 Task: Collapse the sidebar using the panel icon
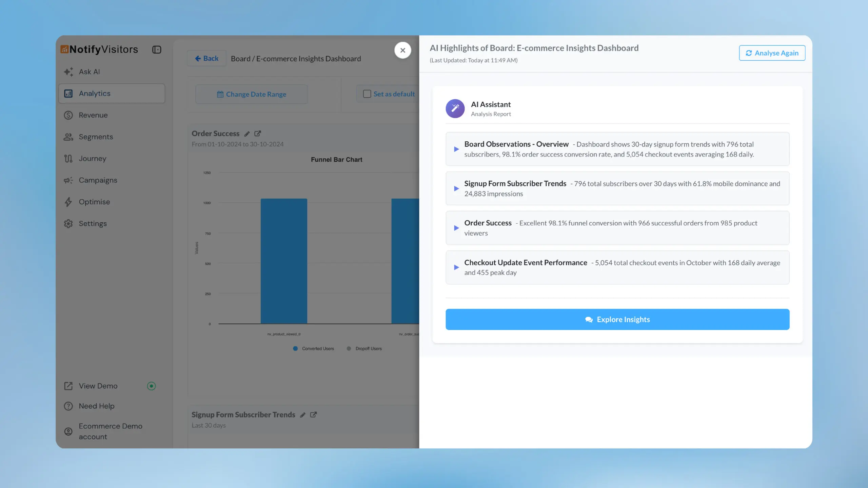[x=156, y=49]
